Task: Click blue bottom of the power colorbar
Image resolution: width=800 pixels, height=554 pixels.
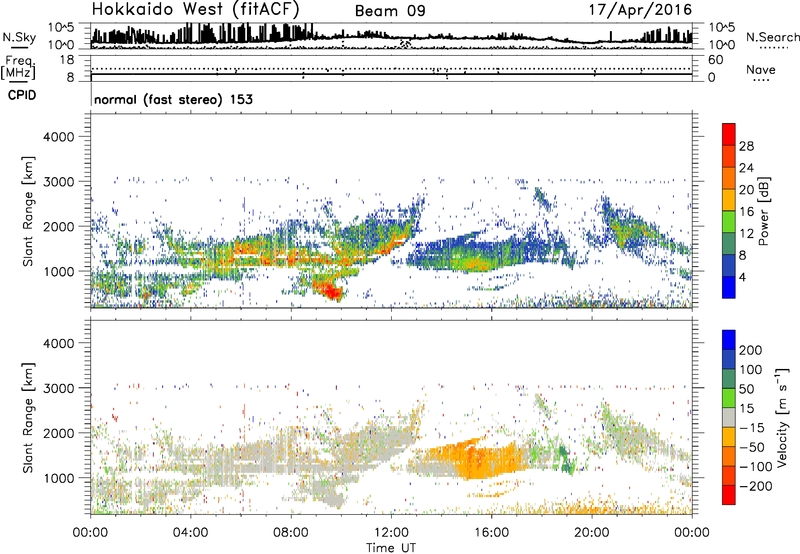Action: (729, 287)
